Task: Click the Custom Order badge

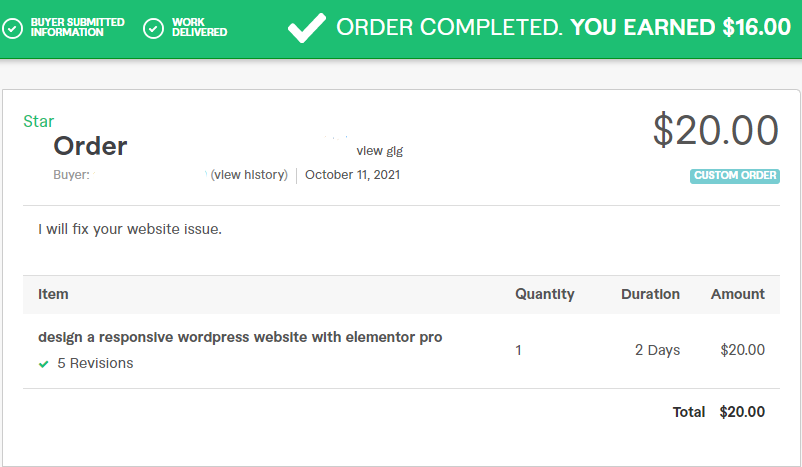Action: click(734, 176)
